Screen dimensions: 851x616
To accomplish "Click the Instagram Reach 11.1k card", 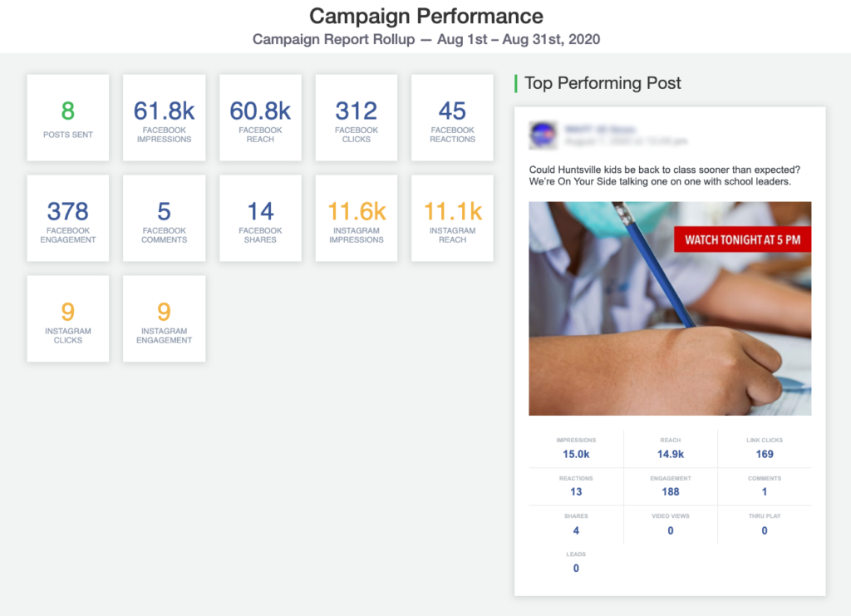I will coord(452,219).
